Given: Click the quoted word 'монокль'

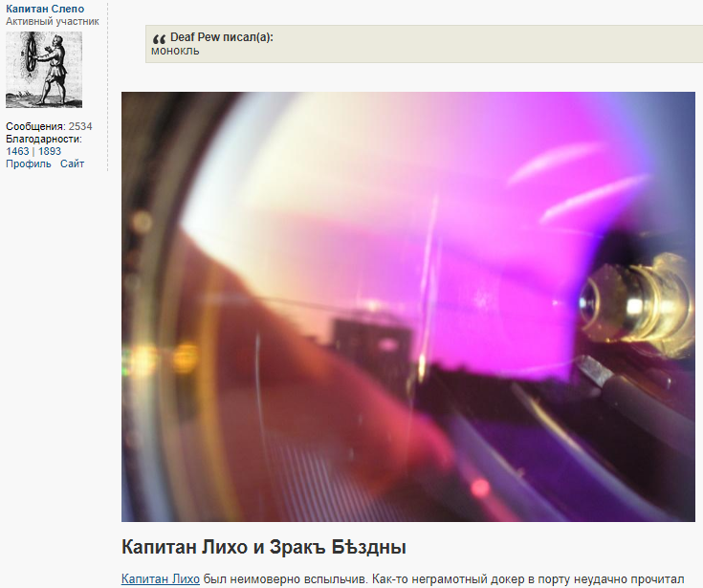Looking at the screenshot, I should point(175,51).
